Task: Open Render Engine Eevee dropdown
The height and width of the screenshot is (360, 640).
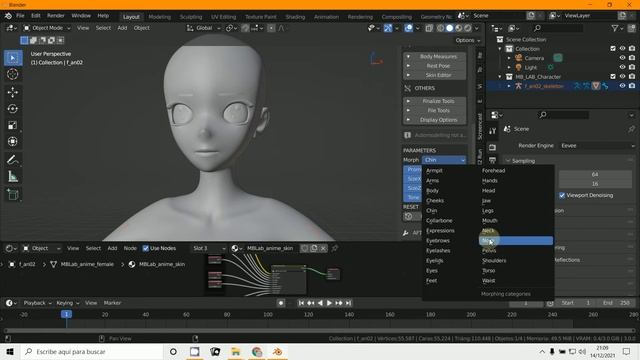Action: point(597,146)
